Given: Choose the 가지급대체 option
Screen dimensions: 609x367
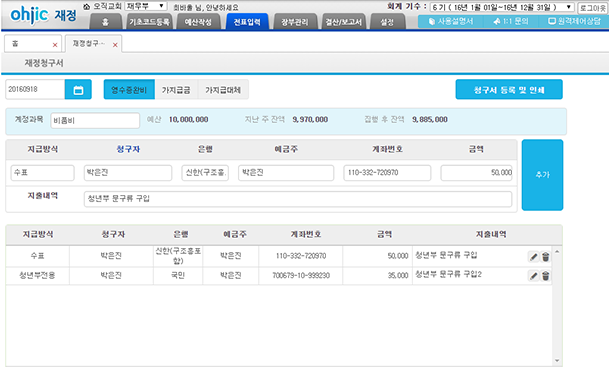Looking at the screenshot, I should [223, 90].
